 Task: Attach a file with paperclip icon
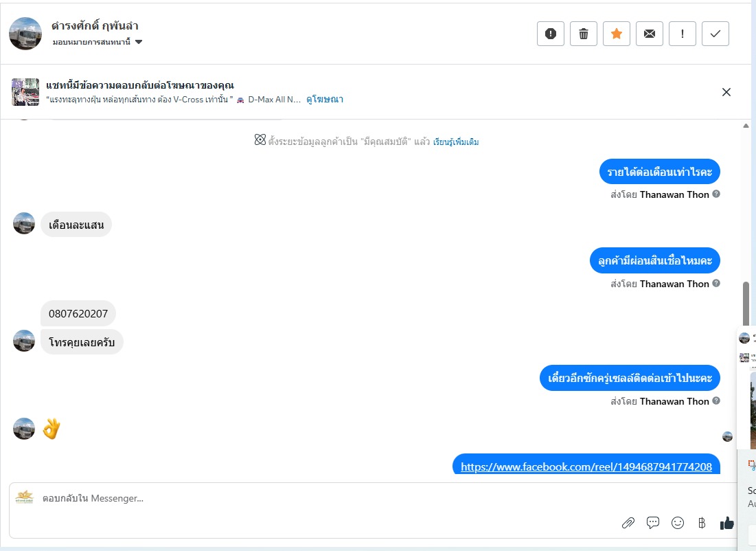click(x=628, y=523)
